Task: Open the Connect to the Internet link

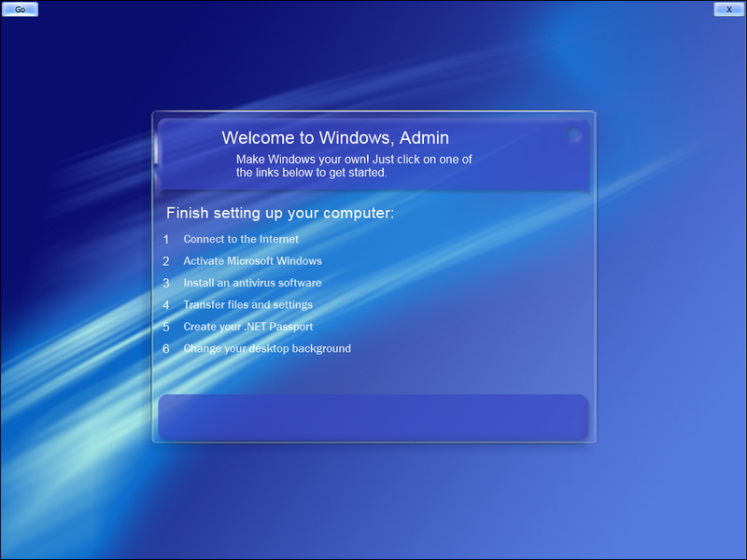Action: 241,239
